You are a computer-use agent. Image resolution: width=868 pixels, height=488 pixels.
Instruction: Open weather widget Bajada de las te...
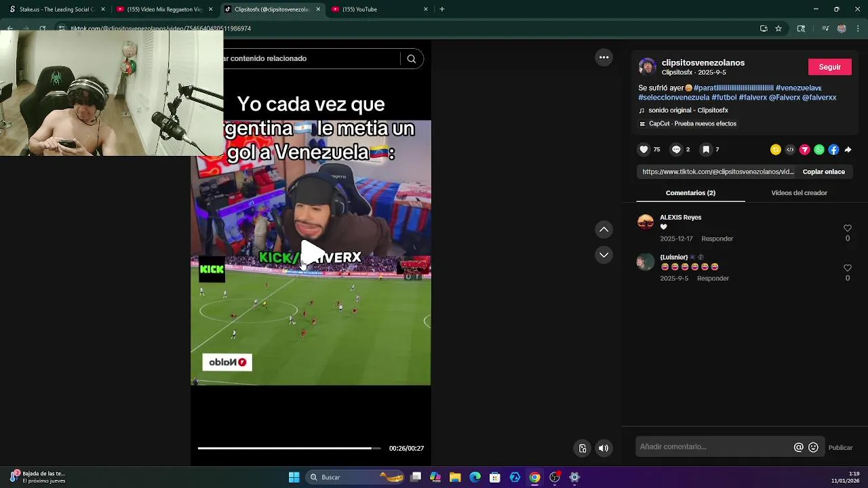coord(37,477)
